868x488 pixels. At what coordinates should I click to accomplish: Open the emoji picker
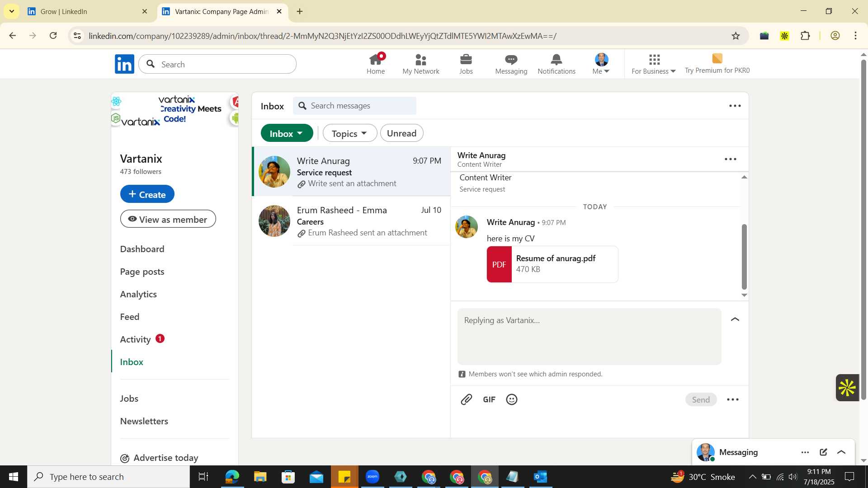coord(512,399)
